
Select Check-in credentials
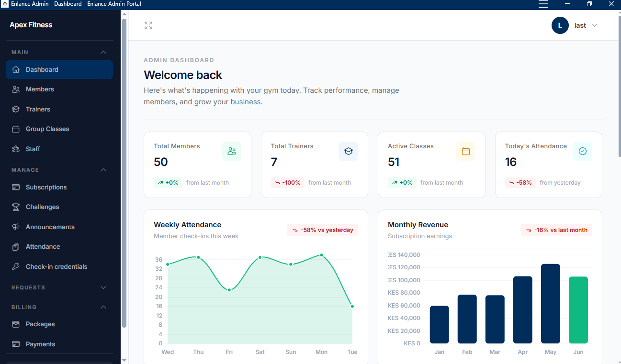point(59,266)
